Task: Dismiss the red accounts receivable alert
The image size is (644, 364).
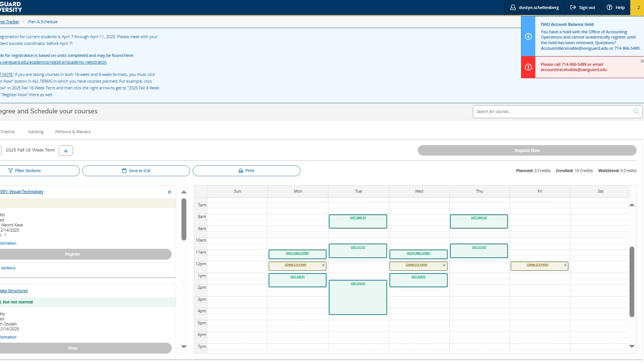Action: [x=641, y=61]
